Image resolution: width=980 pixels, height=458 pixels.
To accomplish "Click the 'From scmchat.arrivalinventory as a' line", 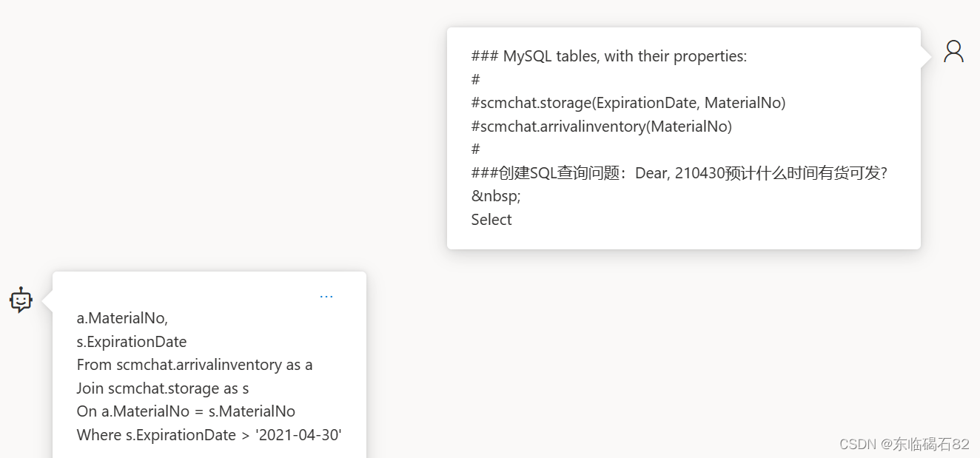I will pos(195,365).
